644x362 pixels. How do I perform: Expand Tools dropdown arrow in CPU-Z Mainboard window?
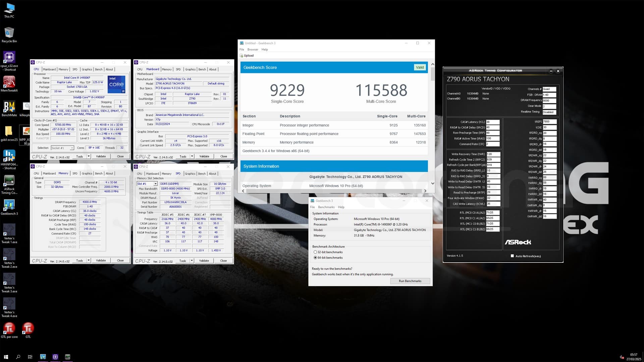tap(192, 156)
